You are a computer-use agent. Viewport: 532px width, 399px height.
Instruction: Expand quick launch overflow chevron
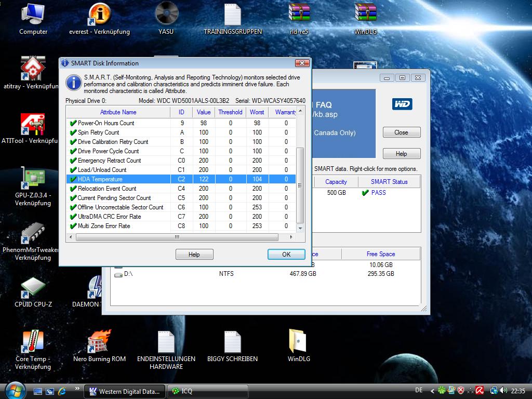click(77, 389)
